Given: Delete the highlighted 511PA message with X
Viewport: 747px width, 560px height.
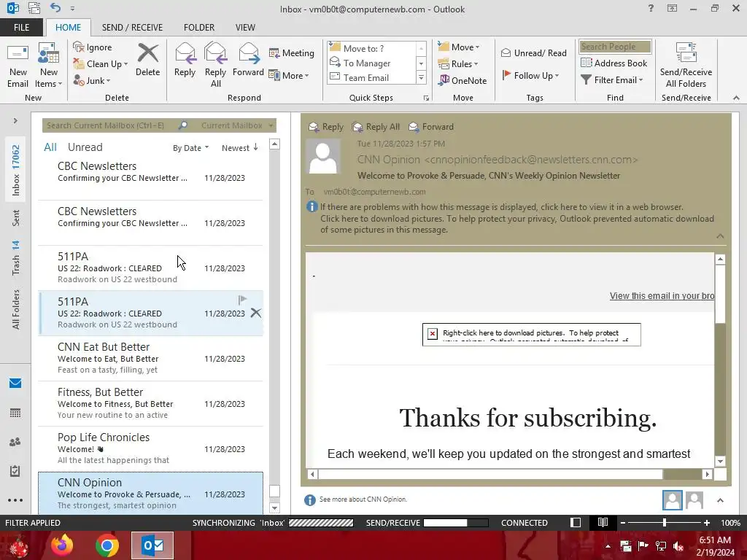Looking at the screenshot, I should click(x=256, y=313).
